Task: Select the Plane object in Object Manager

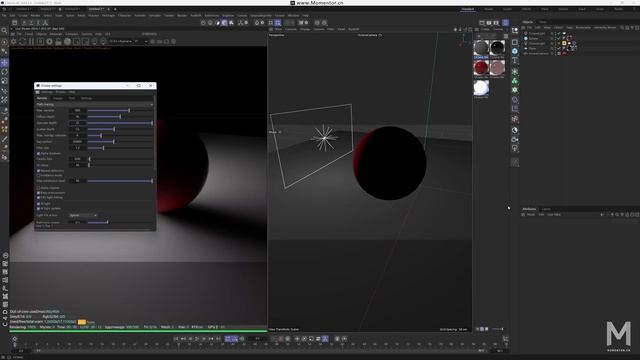Action: (x=532, y=49)
